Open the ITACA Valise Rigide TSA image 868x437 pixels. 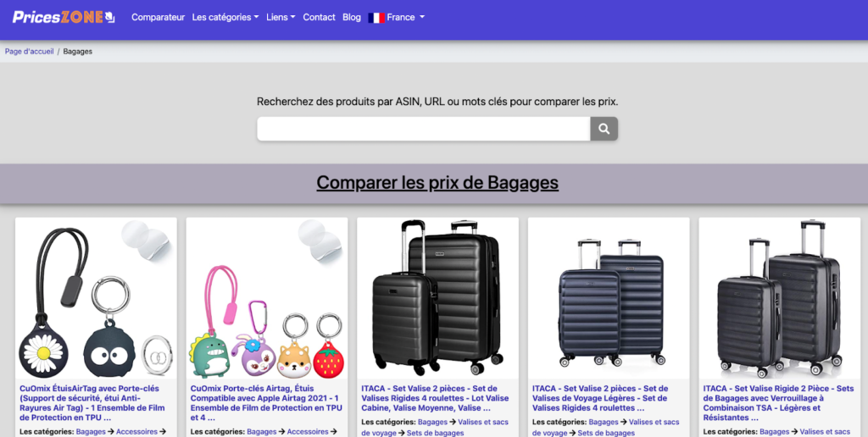780,299
